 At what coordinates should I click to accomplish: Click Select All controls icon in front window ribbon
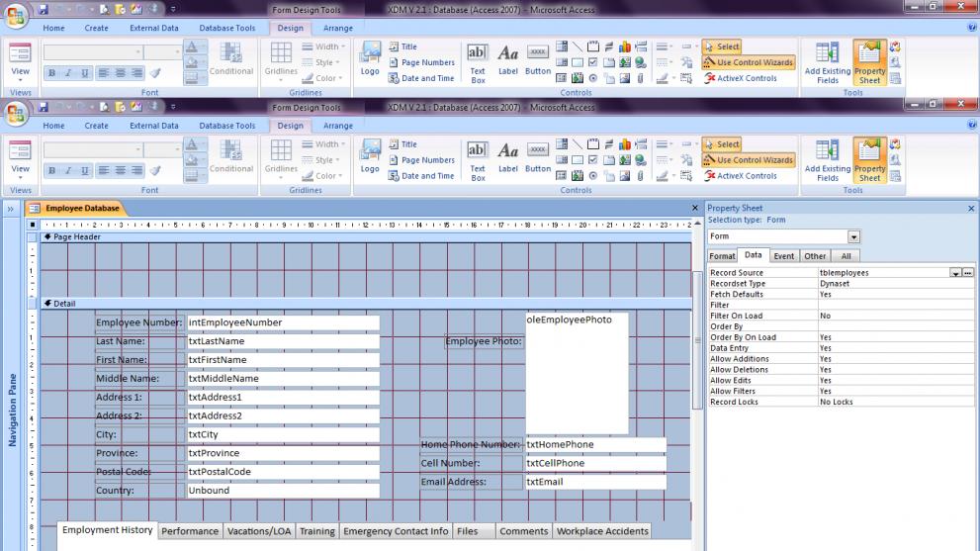coord(686,176)
